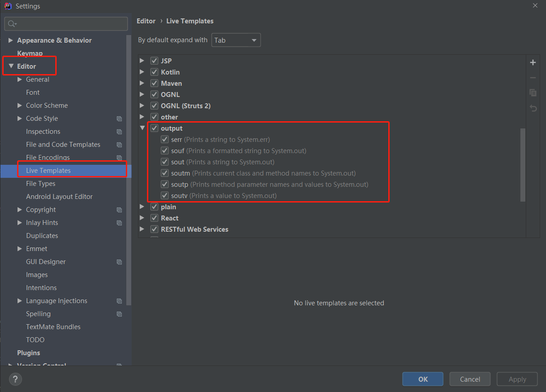This screenshot has height=392, width=546.
Task: Click the modified-settings icon next to Code Style
Action: coord(119,119)
